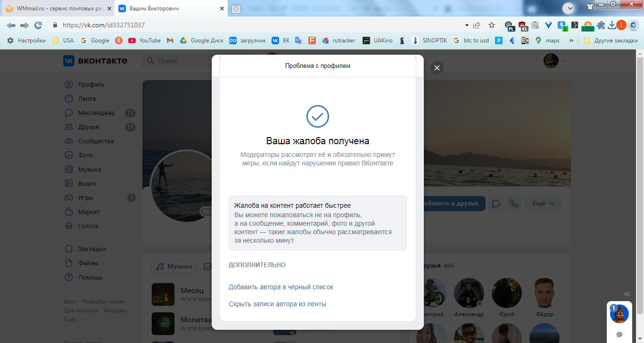Expand the footer 'Ещё' menu
644x343 pixels.
click(x=72, y=319)
